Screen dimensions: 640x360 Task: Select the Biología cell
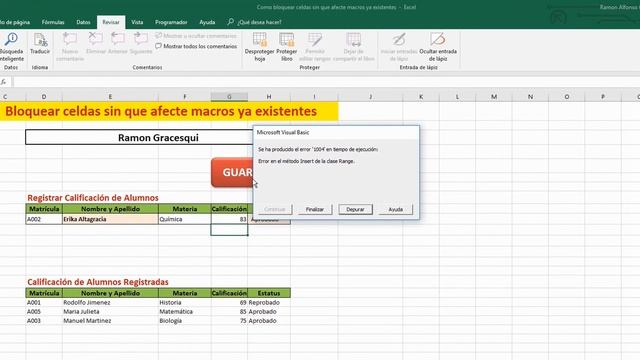pyautogui.click(x=184, y=321)
